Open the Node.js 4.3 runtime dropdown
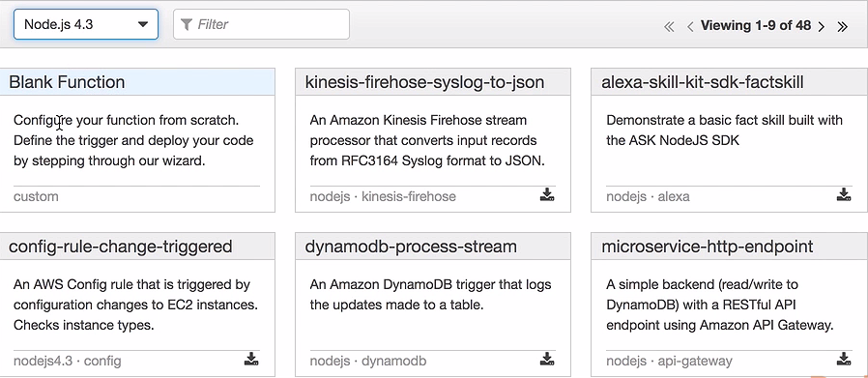Viewport: 868px width, 378px height. (86, 24)
